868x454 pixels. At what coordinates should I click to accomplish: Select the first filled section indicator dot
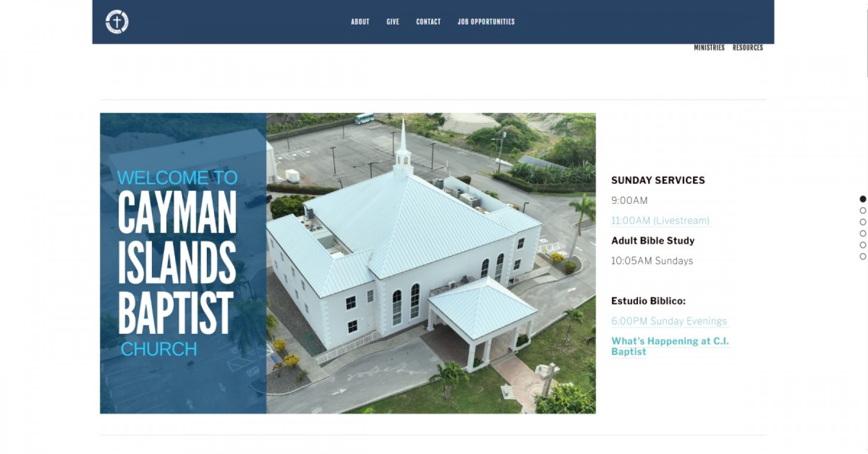click(x=863, y=199)
